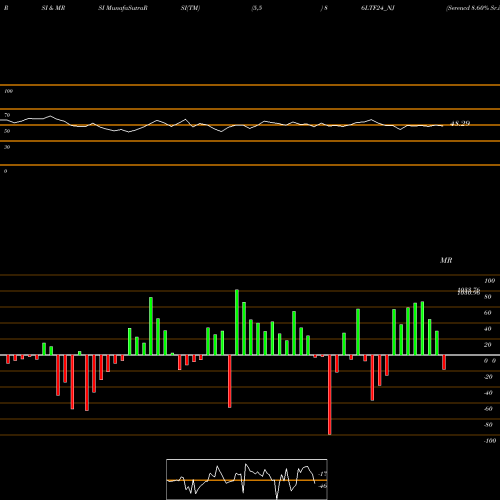
Task: Click the RSI axis label 70
Action: 7,115
